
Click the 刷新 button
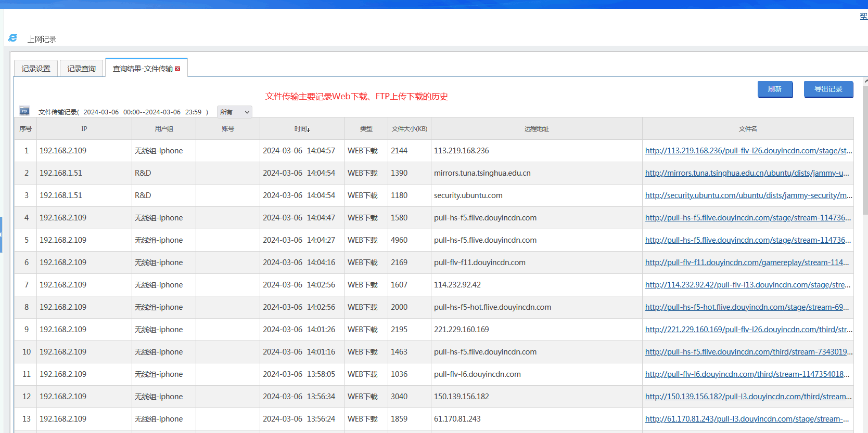pyautogui.click(x=775, y=89)
